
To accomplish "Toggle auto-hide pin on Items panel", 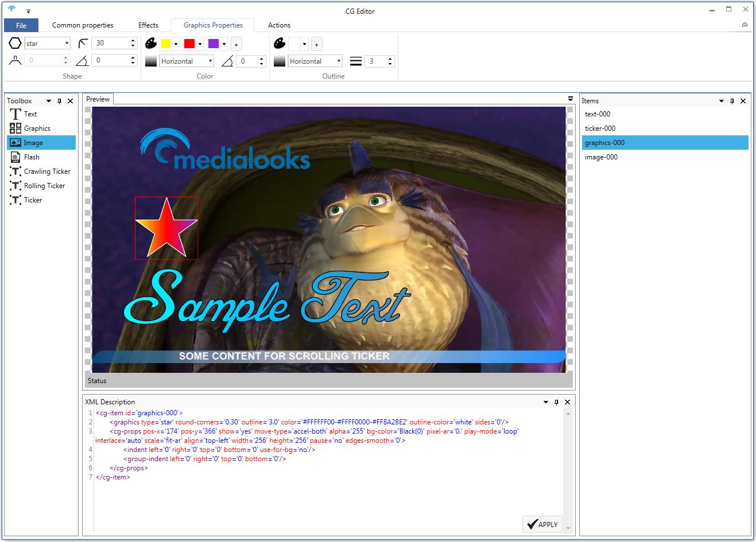I will [732, 101].
